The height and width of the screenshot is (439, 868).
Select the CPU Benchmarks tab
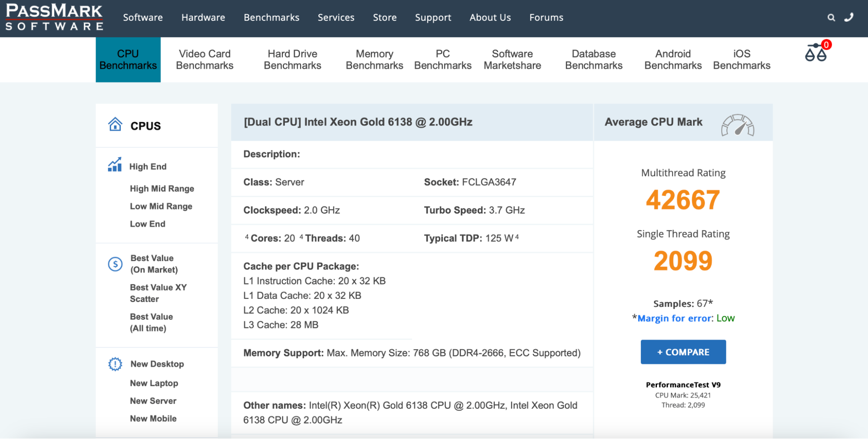(128, 59)
